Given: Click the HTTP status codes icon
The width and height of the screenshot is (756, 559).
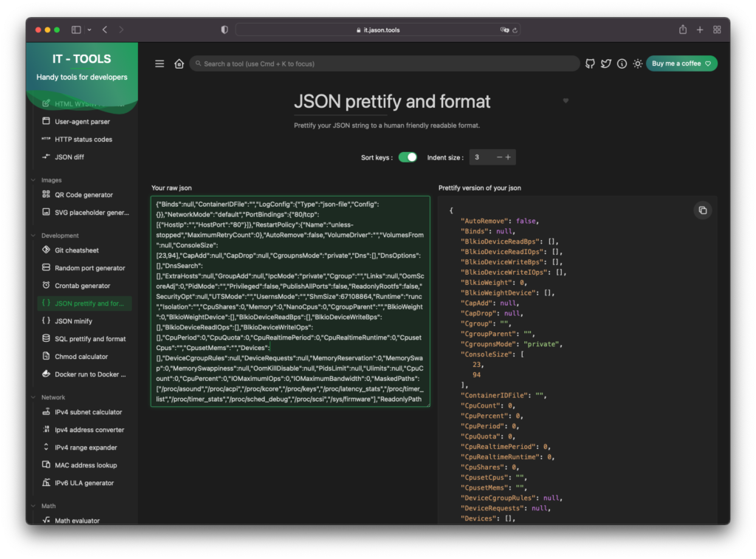Looking at the screenshot, I should 46,139.
